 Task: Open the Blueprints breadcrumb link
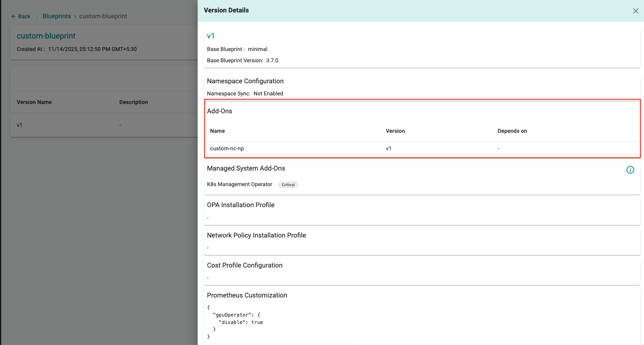pyautogui.click(x=57, y=16)
